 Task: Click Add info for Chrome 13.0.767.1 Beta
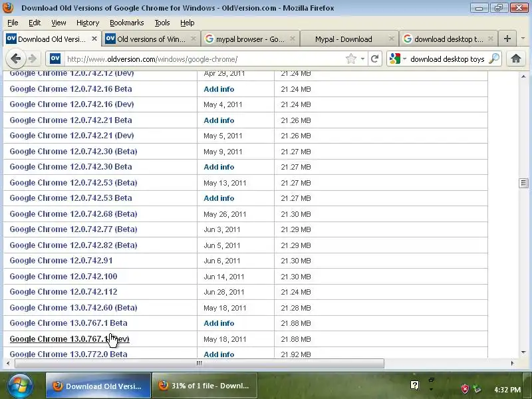point(219,323)
